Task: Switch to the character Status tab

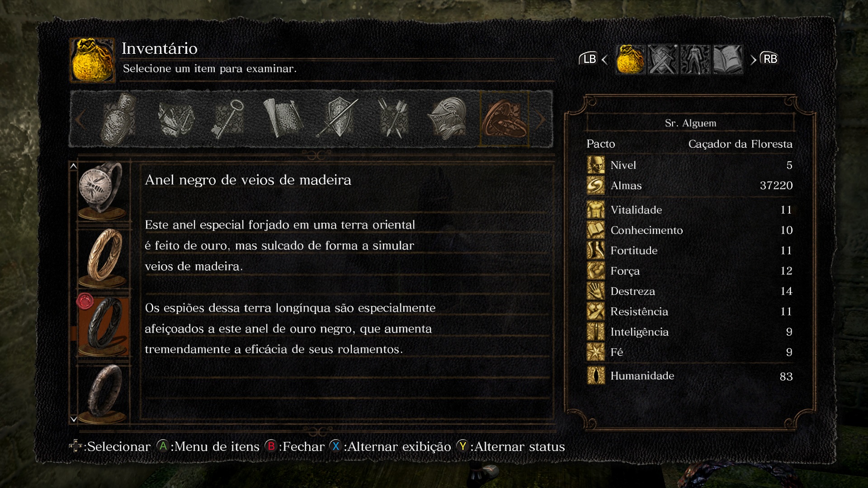Action: [695, 59]
